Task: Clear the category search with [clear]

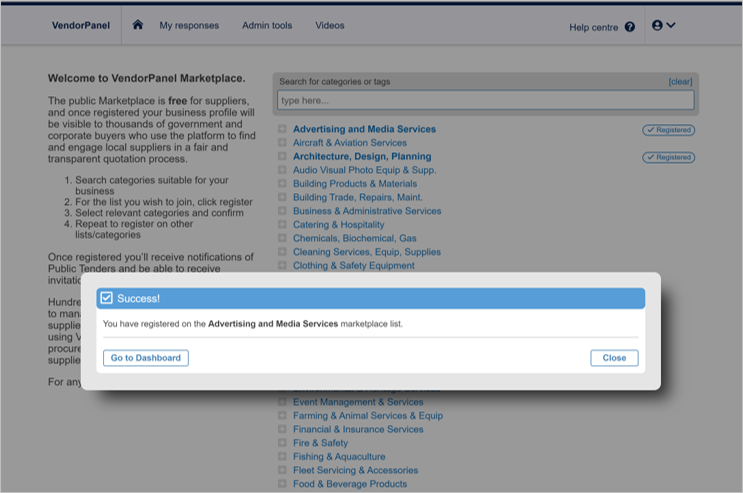Action: [x=680, y=82]
